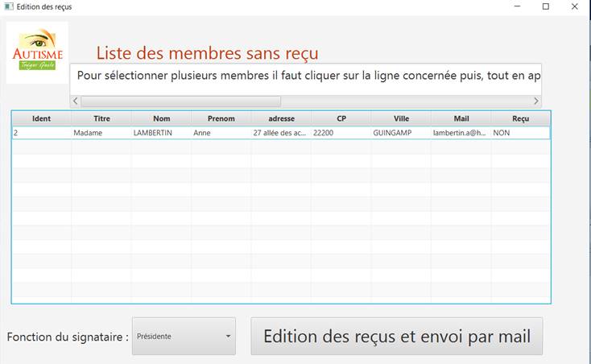Screen dimensions: 591x364
Task: Click the Prenom column header
Action: point(221,118)
